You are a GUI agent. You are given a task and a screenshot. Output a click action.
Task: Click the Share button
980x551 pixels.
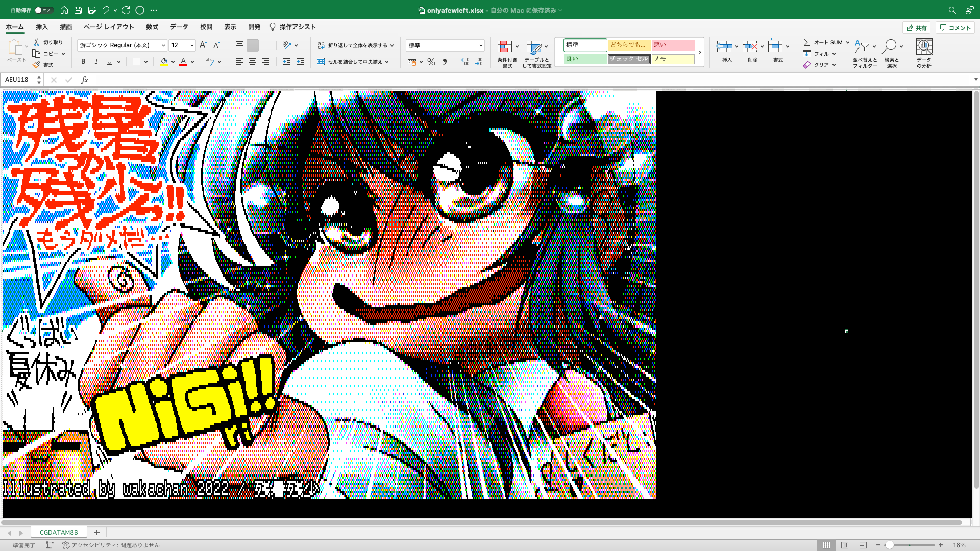point(917,28)
